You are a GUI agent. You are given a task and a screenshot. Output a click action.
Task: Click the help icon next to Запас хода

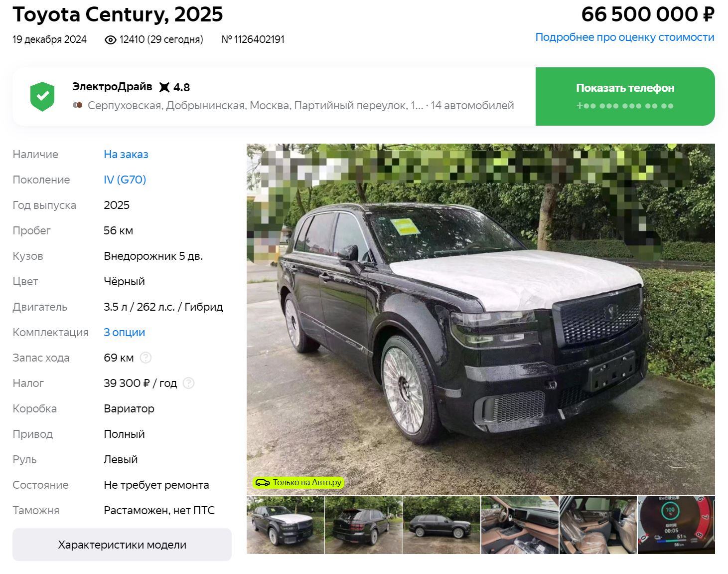coord(146,358)
